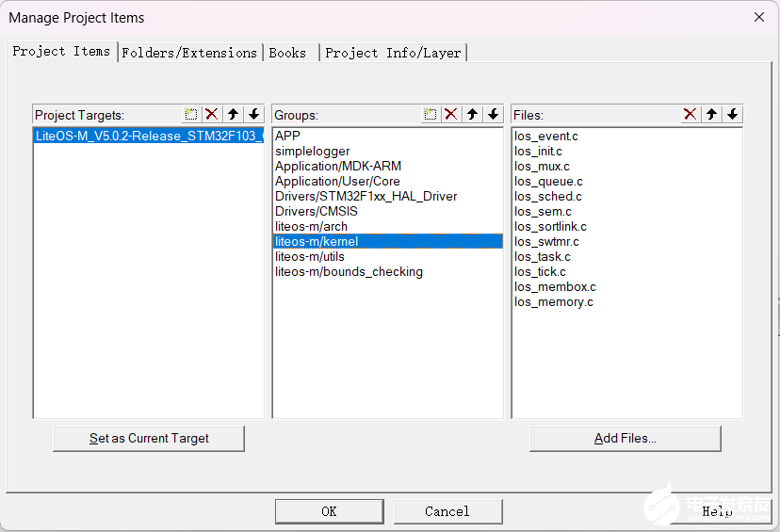
Task: Open the Books tab
Action: coord(290,53)
